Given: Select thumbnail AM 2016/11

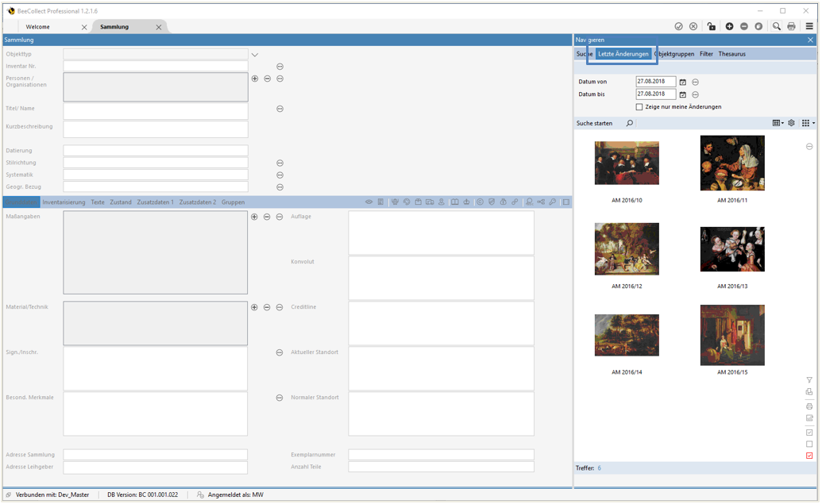Looking at the screenshot, I should click(x=732, y=163).
